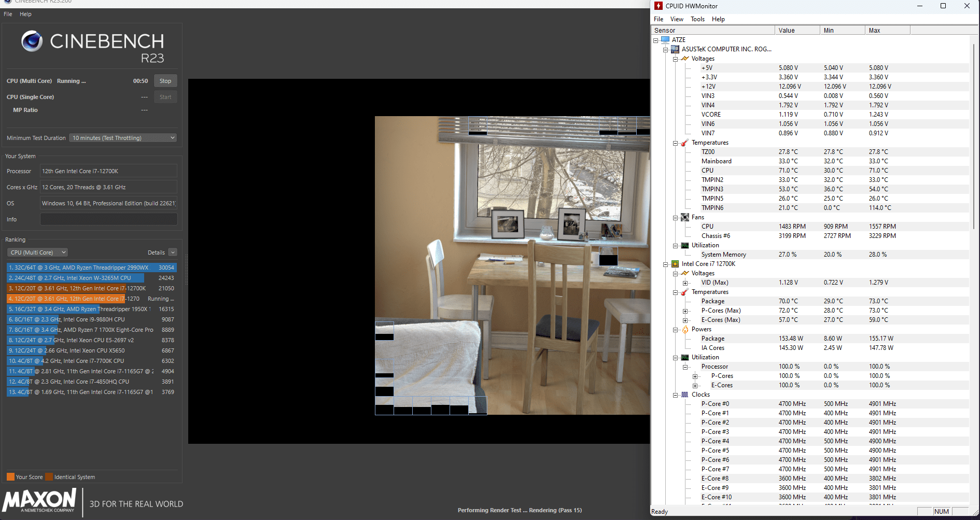
Task: Click the ASUSTeK motherboard chip icon
Action: (675, 49)
